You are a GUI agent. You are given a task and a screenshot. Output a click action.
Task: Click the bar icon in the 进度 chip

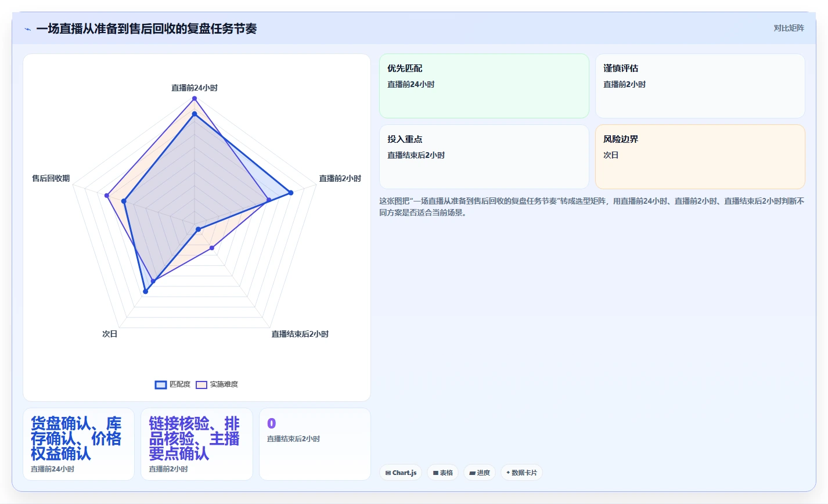point(473,473)
